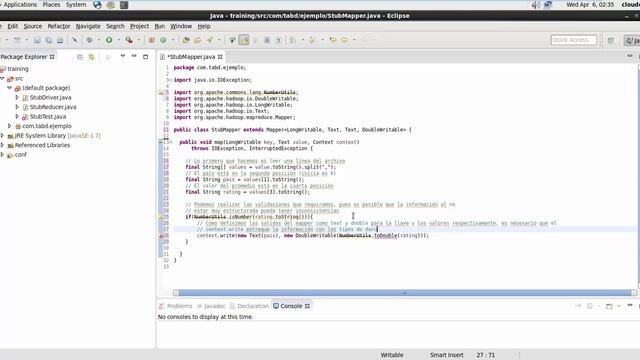Image resolution: width=640 pixels, height=360 pixels.
Task: Toggle Block Selection Mode toolbar icon
Action: pyautogui.click(x=267, y=40)
